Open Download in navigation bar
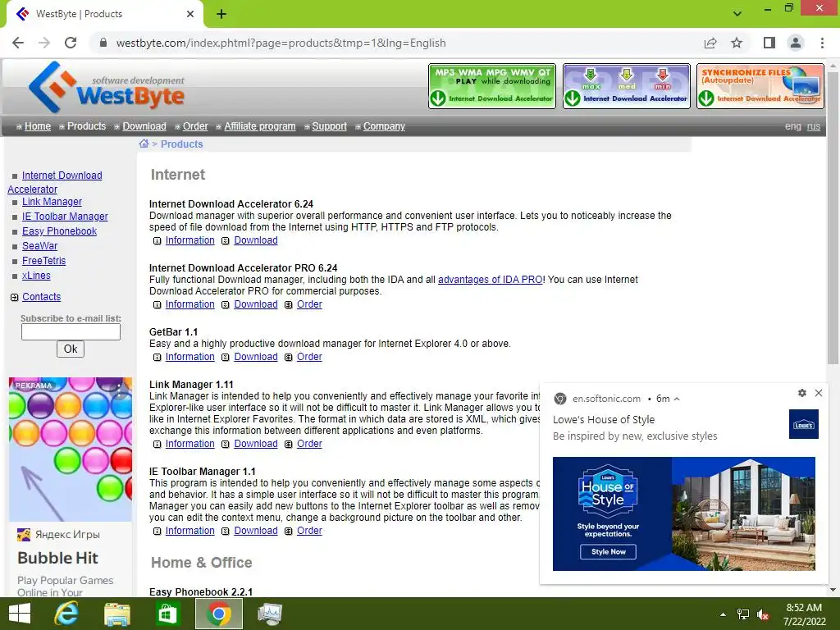 pos(144,126)
